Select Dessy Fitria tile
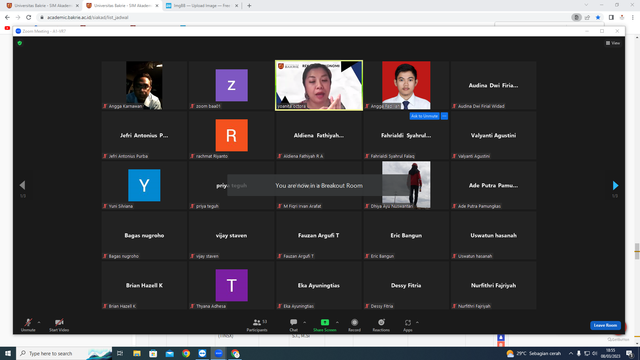Image resolution: width=640 pixels, height=360 pixels. tap(406, 285)
